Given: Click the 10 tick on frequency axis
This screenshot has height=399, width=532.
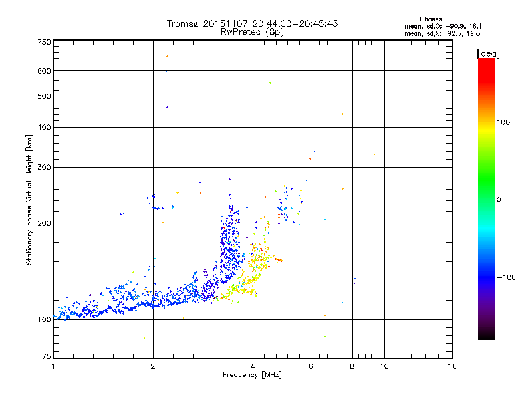Looking at the screenshot, I should pyautogui.click(x=384, y=367).
